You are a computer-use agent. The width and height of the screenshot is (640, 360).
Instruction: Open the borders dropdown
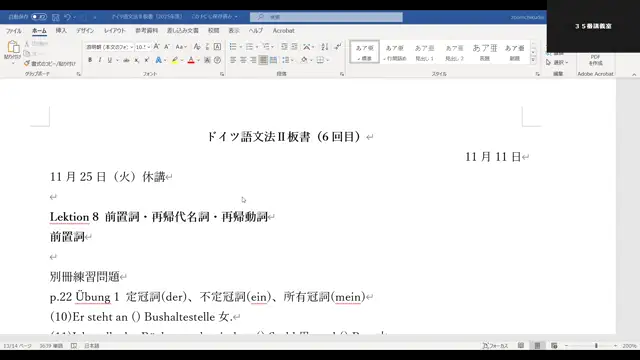327,60
